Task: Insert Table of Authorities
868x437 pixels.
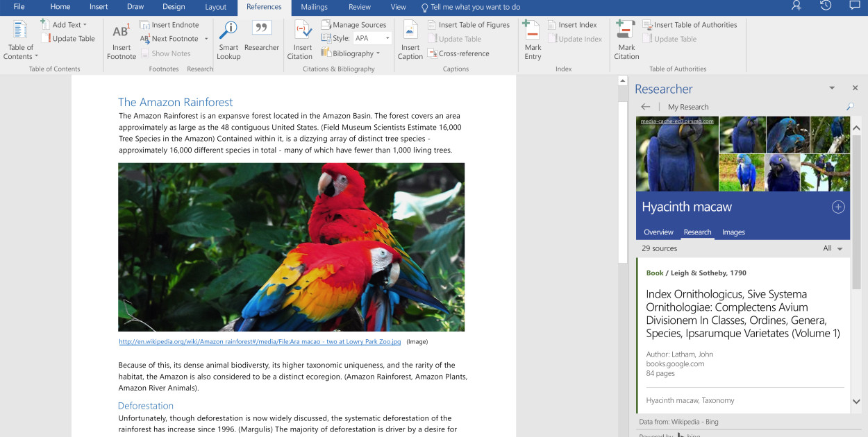Action: [x=690, y=25]
